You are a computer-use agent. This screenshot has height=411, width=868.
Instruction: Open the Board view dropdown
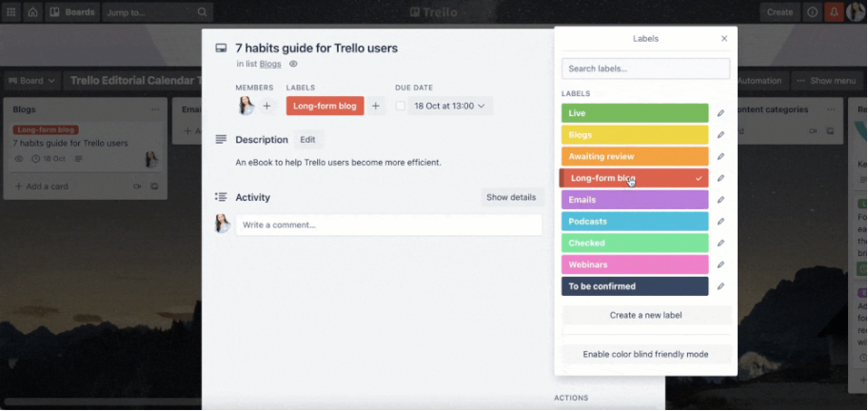pos(32,81)
